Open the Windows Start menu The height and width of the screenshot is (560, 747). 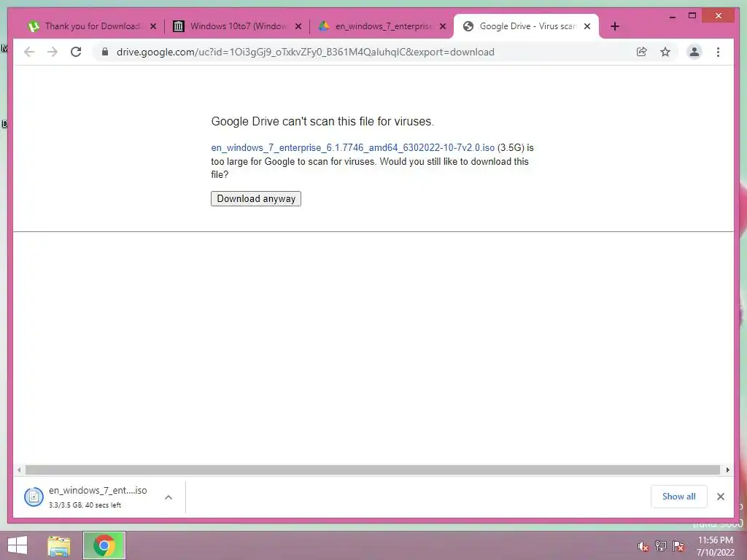coord(18,545)
